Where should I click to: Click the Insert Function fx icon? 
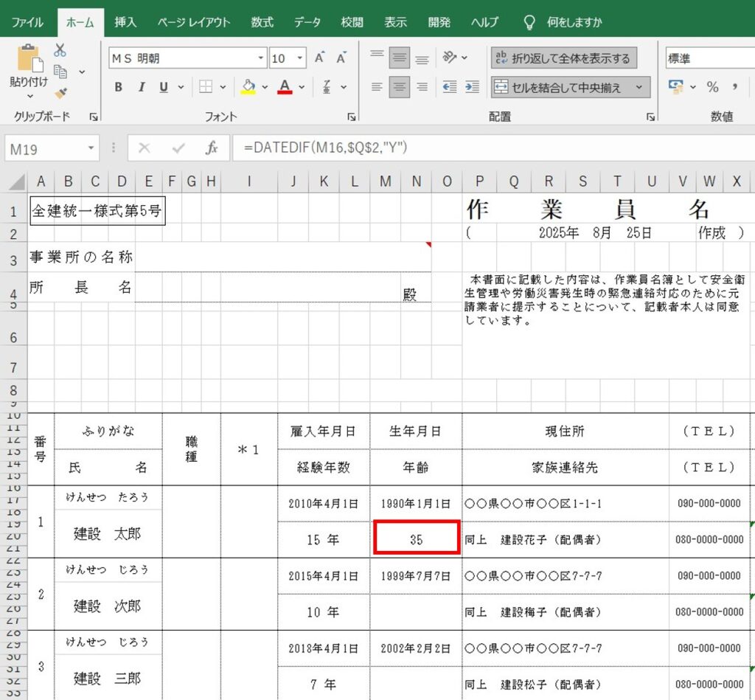point(212,148)
